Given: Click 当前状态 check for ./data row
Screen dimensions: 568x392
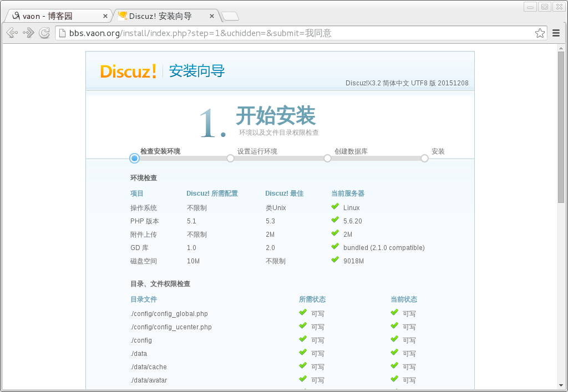Looking at the screenshot, I should [x=394, y=353].
